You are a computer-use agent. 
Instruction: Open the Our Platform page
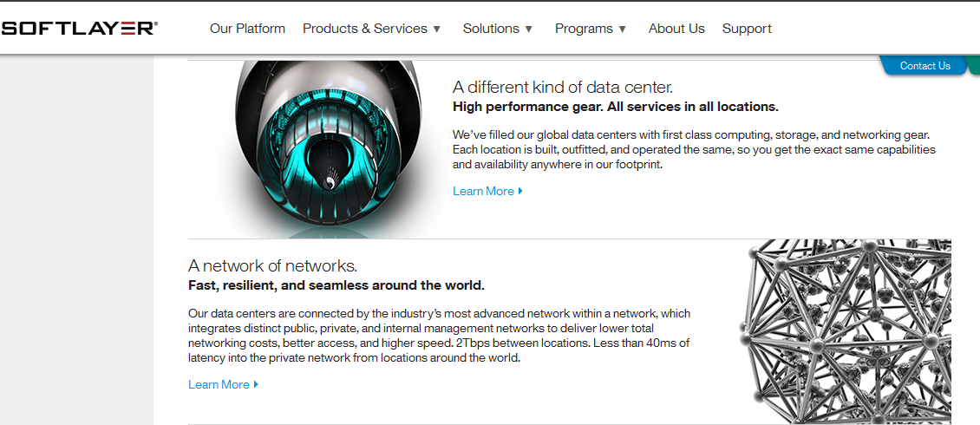(x=247, y=29)
